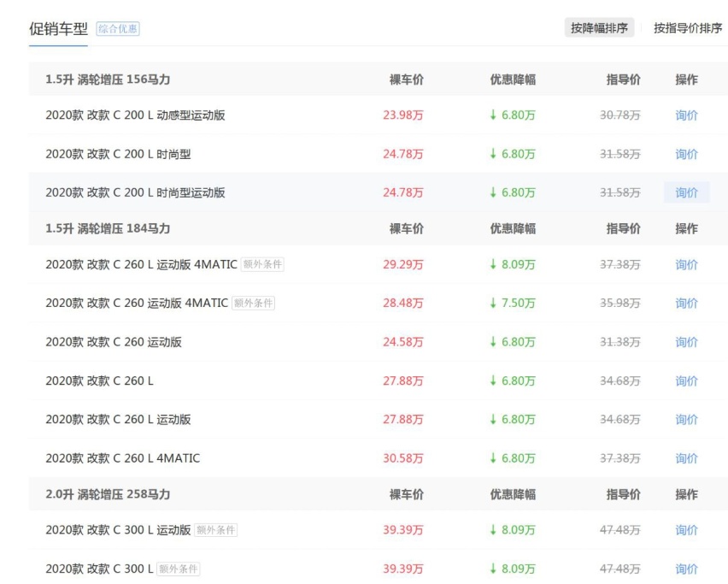Select 2020款 改款 C 260 L 4MATIC name

click(x=122, y=458)
